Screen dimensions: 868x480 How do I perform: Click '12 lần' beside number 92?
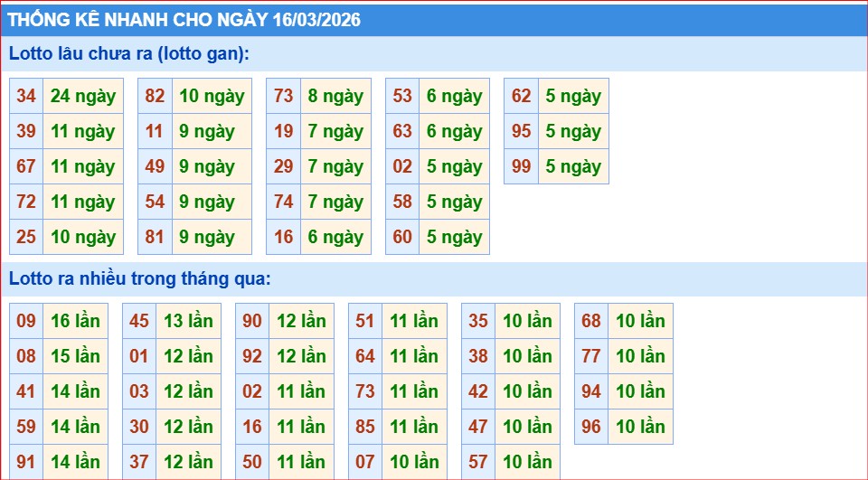tap(302, 356)
